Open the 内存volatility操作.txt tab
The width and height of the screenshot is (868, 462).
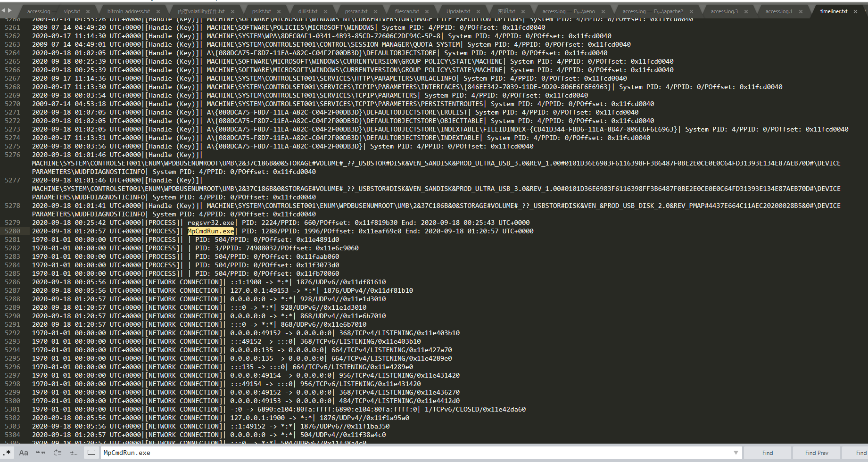(201, 11)
